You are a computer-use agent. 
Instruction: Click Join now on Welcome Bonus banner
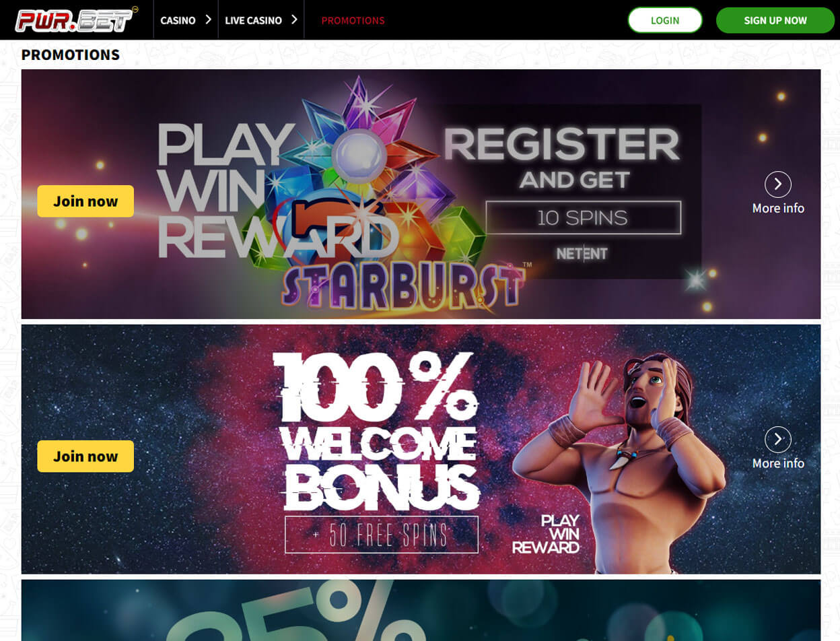point(85,457)
